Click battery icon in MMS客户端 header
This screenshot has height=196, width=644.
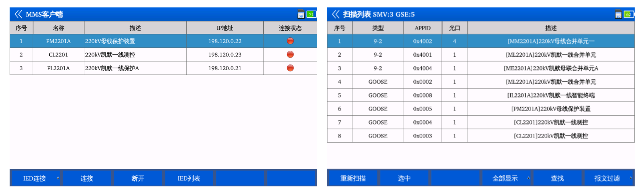(x=311, y=14)
